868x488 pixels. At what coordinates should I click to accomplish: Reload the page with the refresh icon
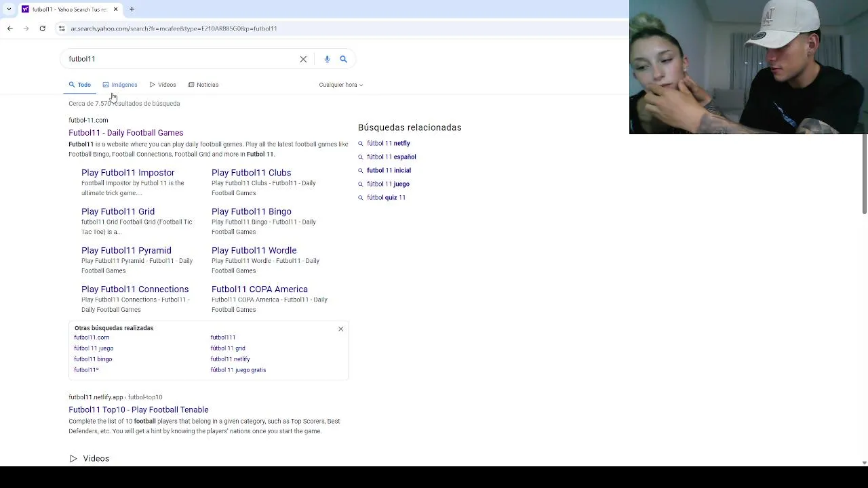(x=42, y=28)
